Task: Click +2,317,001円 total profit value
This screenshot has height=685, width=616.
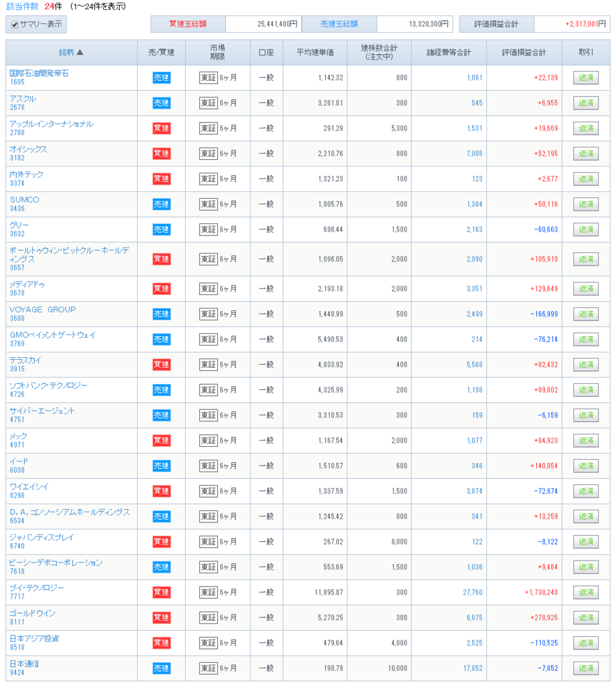Action: point(585,25)
